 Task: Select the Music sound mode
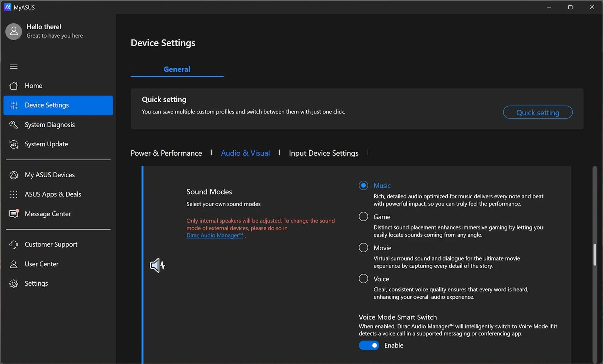point(363,185)
